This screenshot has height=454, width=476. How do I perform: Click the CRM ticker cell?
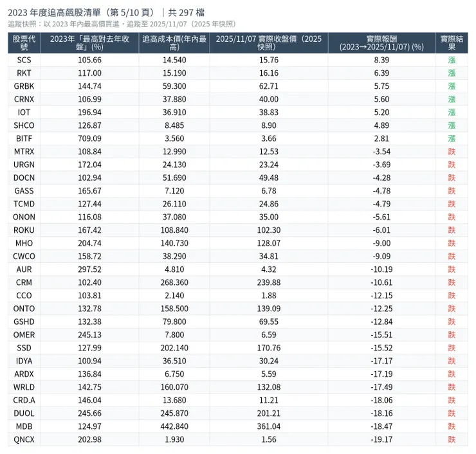24,282
